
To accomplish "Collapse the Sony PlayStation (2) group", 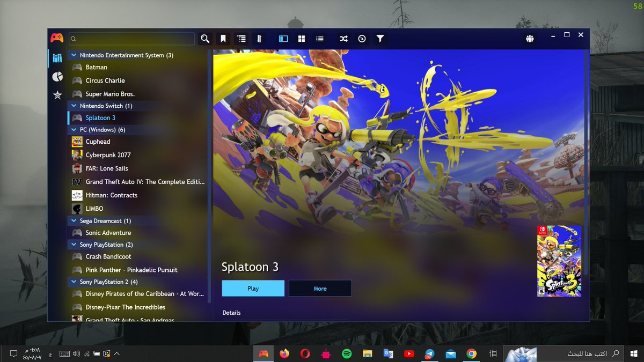I will click(x=74, y=245).
